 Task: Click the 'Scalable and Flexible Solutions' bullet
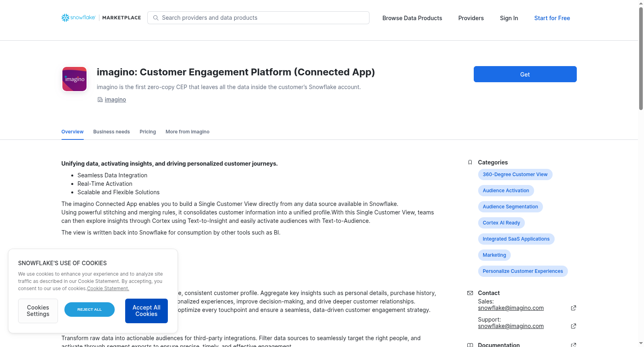coord(119,192)
